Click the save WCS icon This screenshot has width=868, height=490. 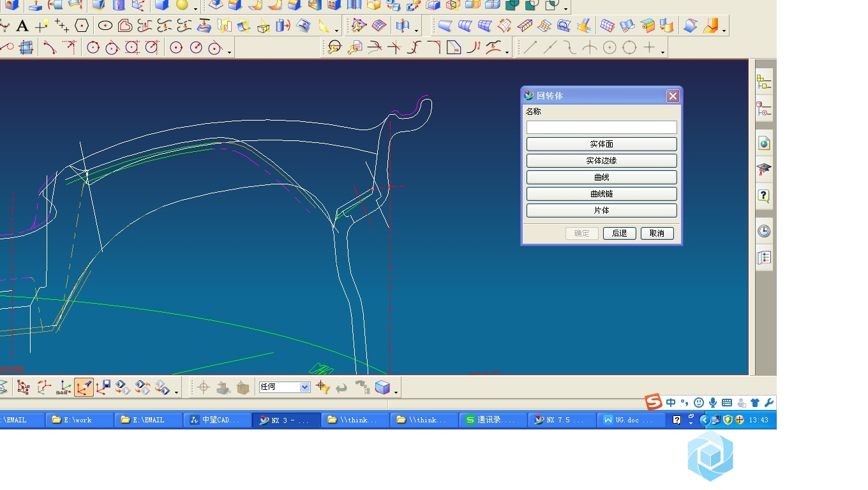tap(103, 387)
